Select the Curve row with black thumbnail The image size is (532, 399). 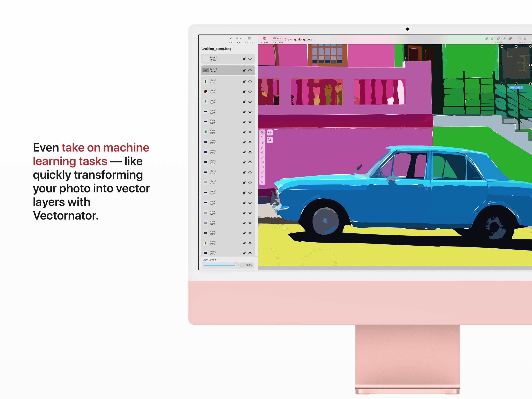(228, 233)
